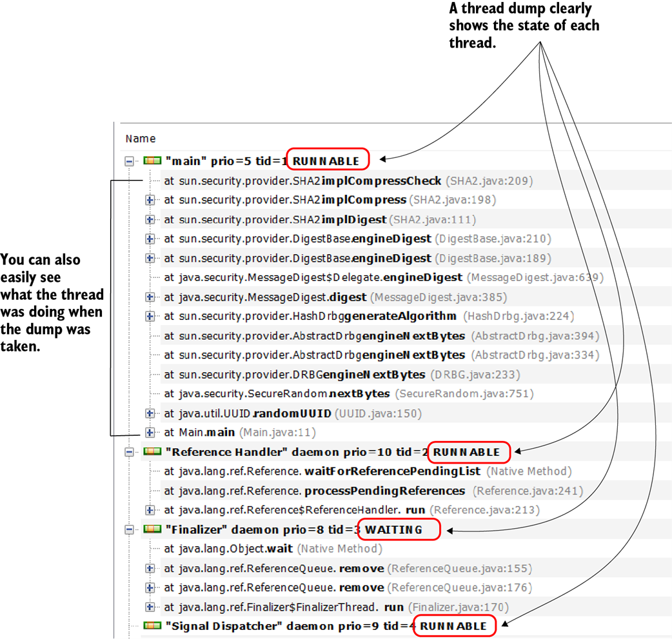672x639 pixels.
Task: Expand the SHA2.implDigest stack frame
Action: point(150,220)
